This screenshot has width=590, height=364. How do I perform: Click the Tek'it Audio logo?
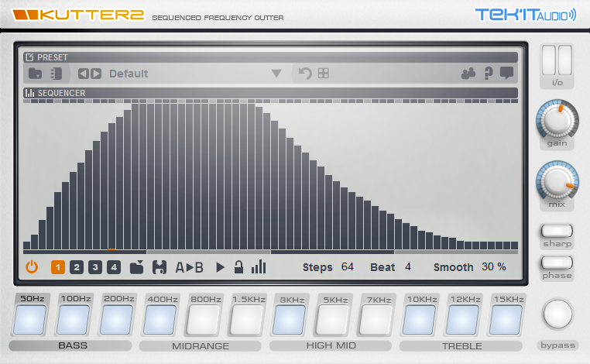(526, 15)
